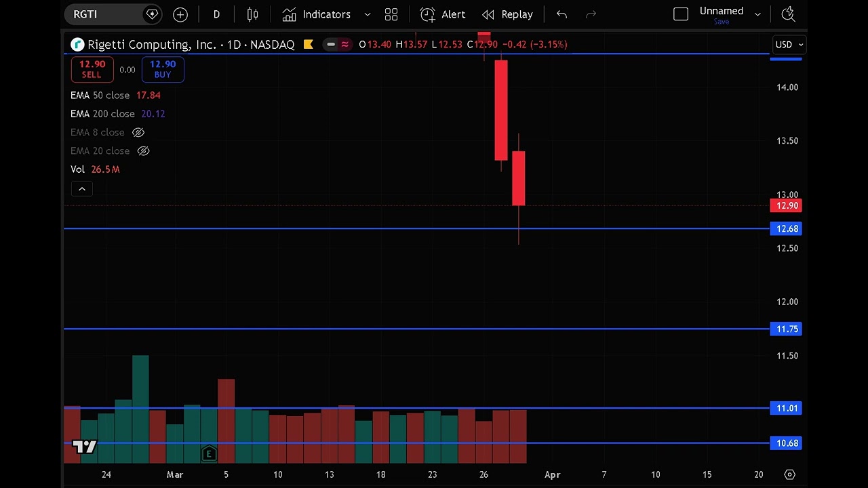Open the layout setup square icon
This screenshot has width=868, height=488.
coord(681,14)
